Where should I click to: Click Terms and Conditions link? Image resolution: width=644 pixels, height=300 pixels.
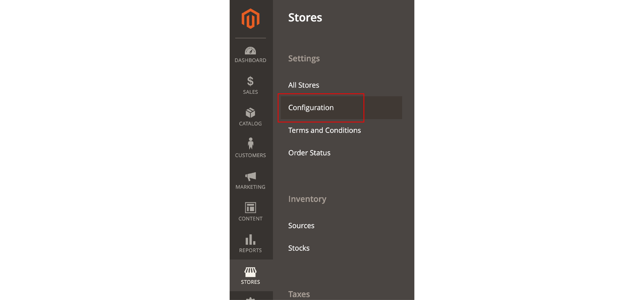(x=325, y=130)
